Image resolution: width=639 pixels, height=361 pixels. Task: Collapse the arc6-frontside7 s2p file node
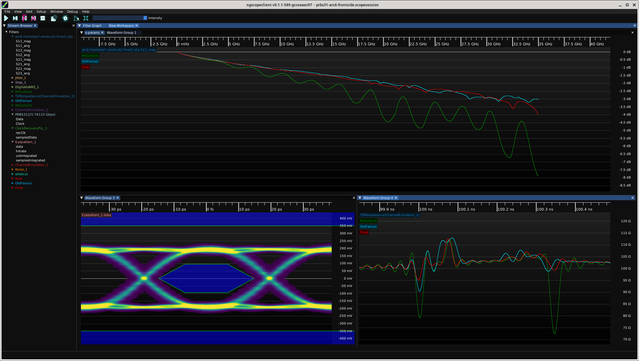pyautogui.click(x=13, y=36)
